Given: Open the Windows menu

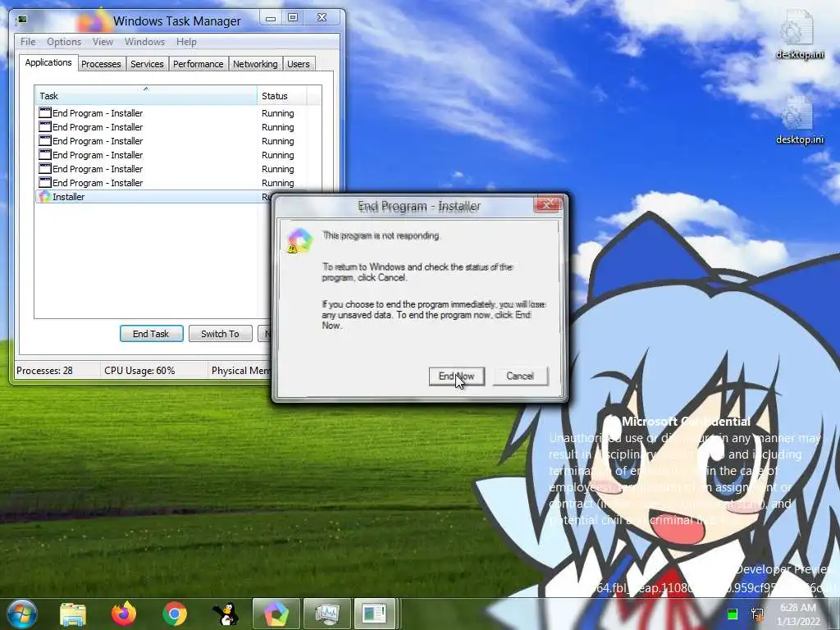Looking at the screenshot, I should click(144, 42).
